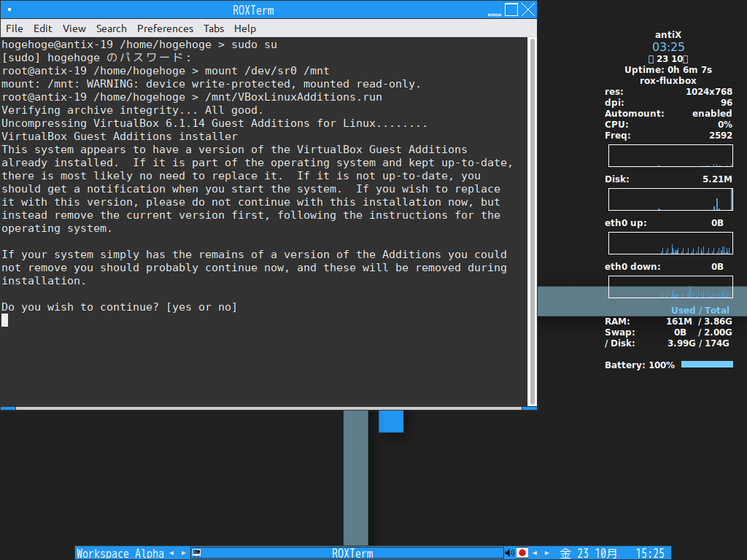Viewport: 747px width, 560px height.
Task: Click the Disk rate value 5.21M
Action: [x=717, y=179]
